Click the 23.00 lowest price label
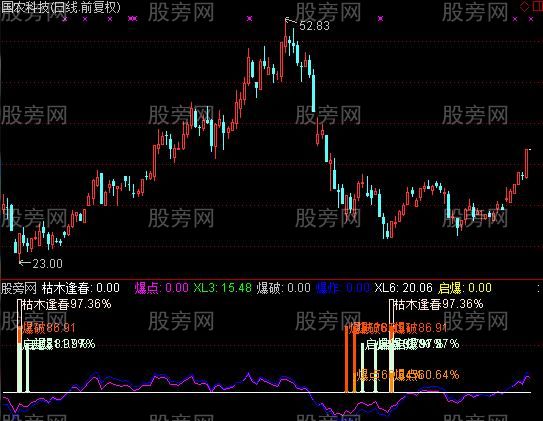543x421 pixels. pos(47,264)
